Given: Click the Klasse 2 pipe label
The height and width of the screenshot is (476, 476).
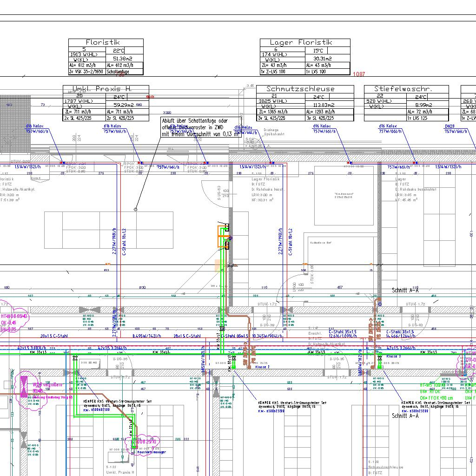Looking at the screenshot, I should (x=263, y=367).
